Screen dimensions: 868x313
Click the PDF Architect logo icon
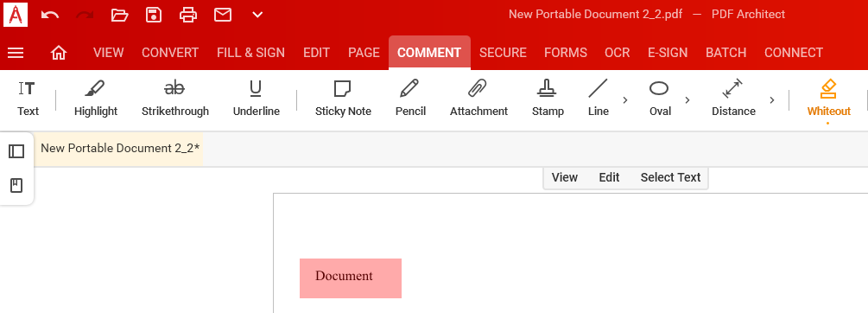tap(16, 15)
